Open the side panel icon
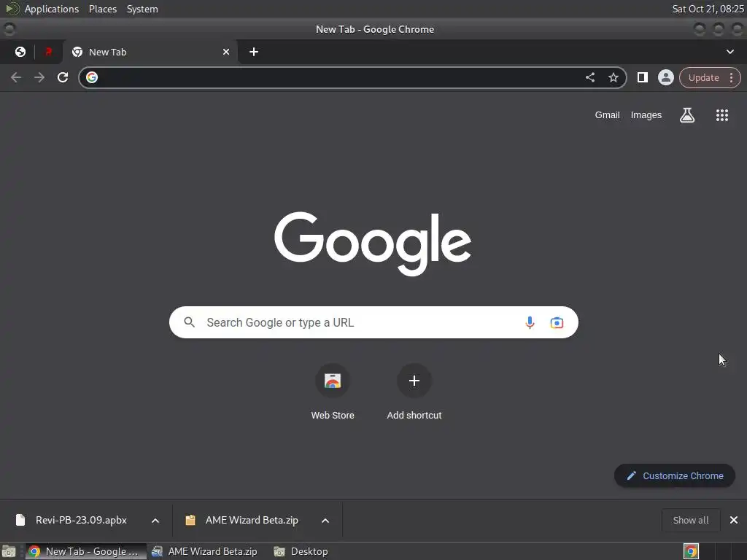 coord(642,77)
